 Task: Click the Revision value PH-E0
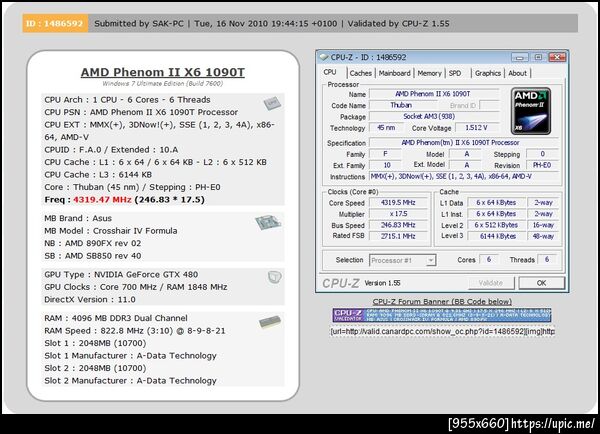tap(542, 165)
